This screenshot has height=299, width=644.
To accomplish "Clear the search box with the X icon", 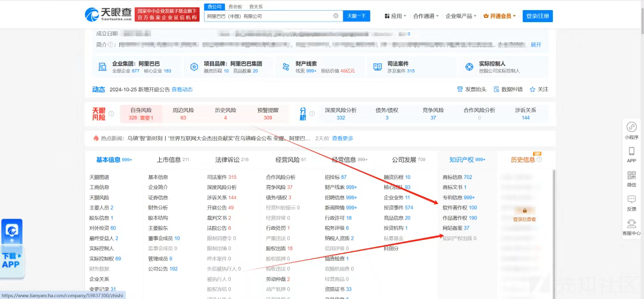I will pos(336,16).
